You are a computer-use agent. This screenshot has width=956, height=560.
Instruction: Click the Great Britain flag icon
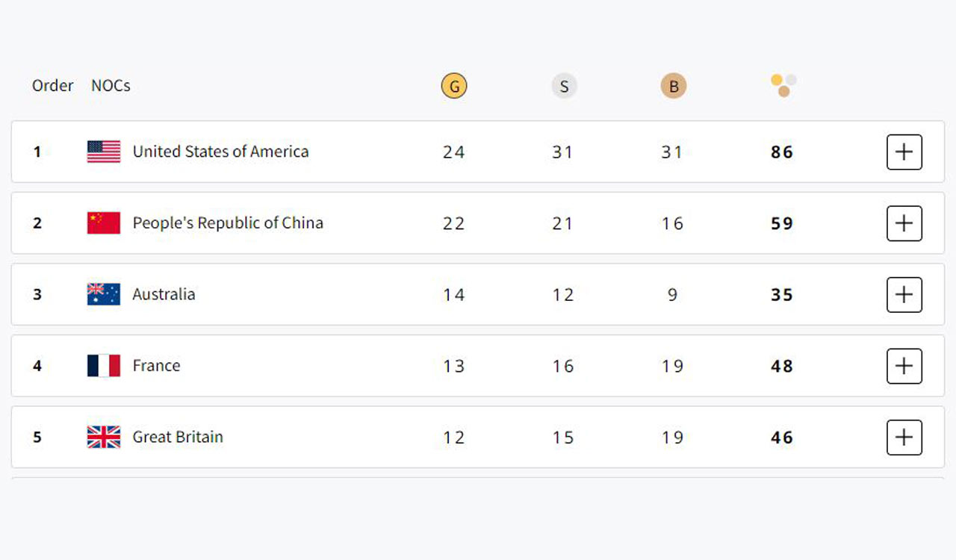(105, 437)
